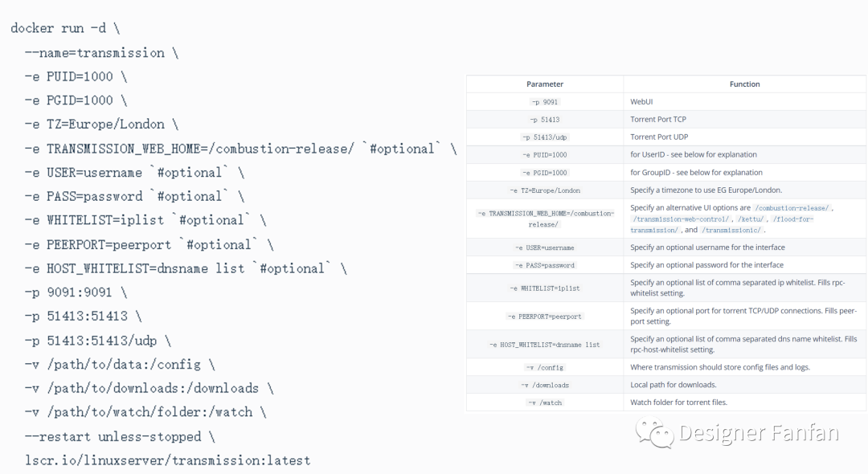The image size is (868, 474).
Task: Click the Parameter column header
Action: tap(545, 84)
